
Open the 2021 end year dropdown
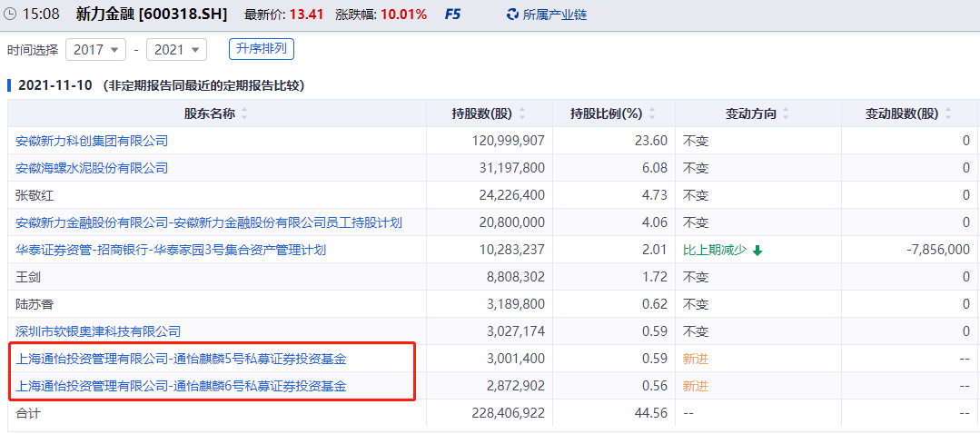click(x=176, y=49)
